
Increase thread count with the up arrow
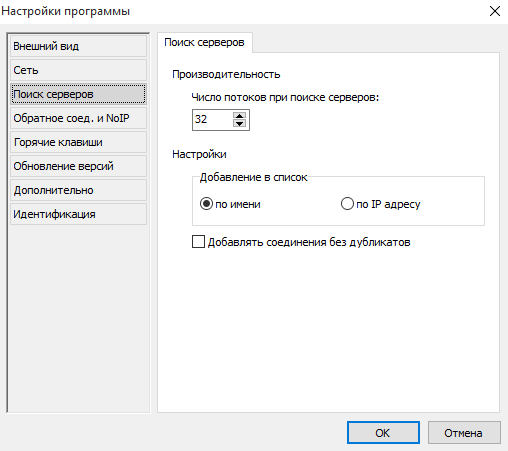click(239, 116)
